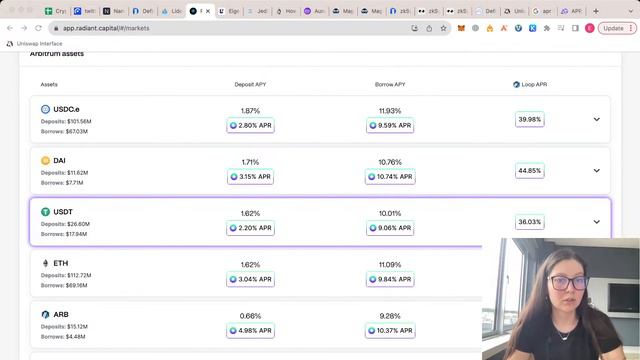Open the orange flame extension icon
This screenshot has height=360, width=640.
(490, 28)
